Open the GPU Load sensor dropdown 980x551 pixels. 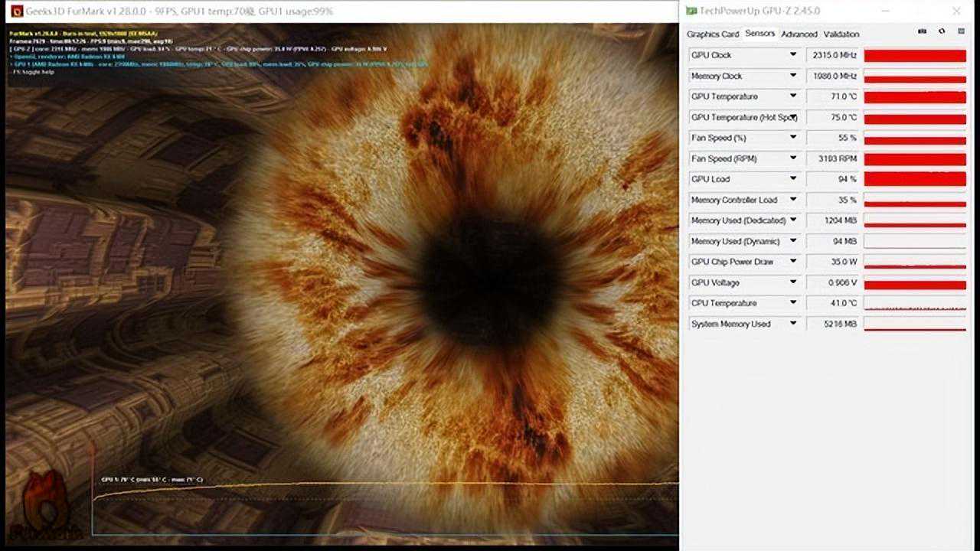pyautogui.click(x=793, y=179)
